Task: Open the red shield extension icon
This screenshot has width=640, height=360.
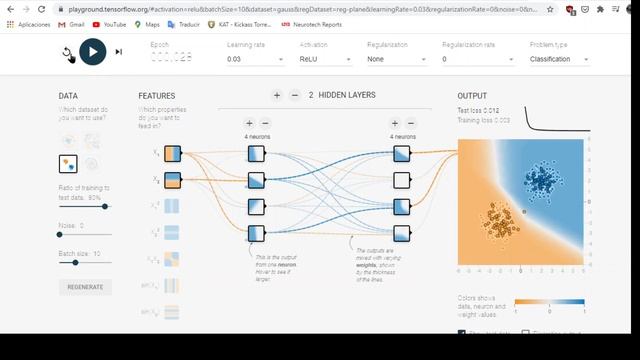Action: [570, 9]
